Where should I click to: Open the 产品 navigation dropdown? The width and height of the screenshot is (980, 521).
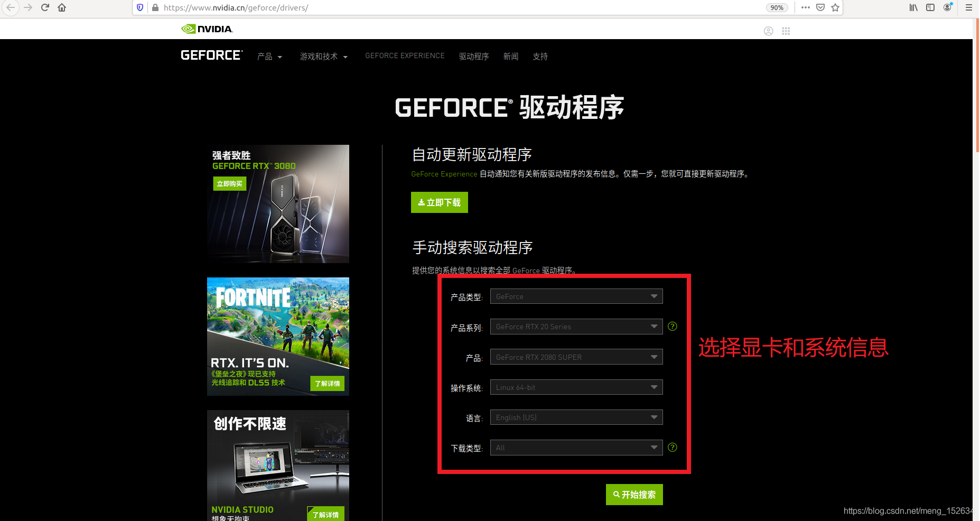(x=269, y=57)
